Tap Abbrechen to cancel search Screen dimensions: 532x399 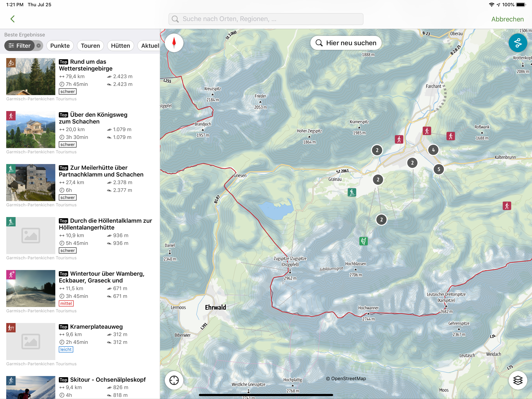(507, 19)
